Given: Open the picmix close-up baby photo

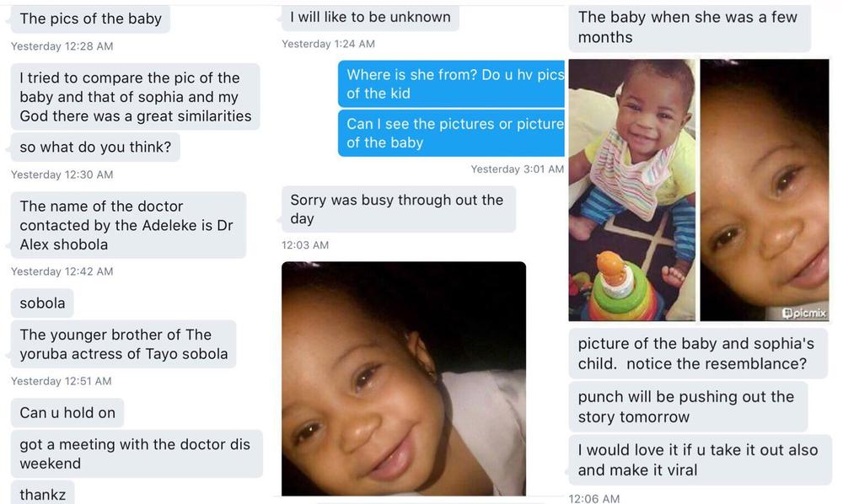Looking at the screenshot, I should pyautogui.click(x=764, y=190).
